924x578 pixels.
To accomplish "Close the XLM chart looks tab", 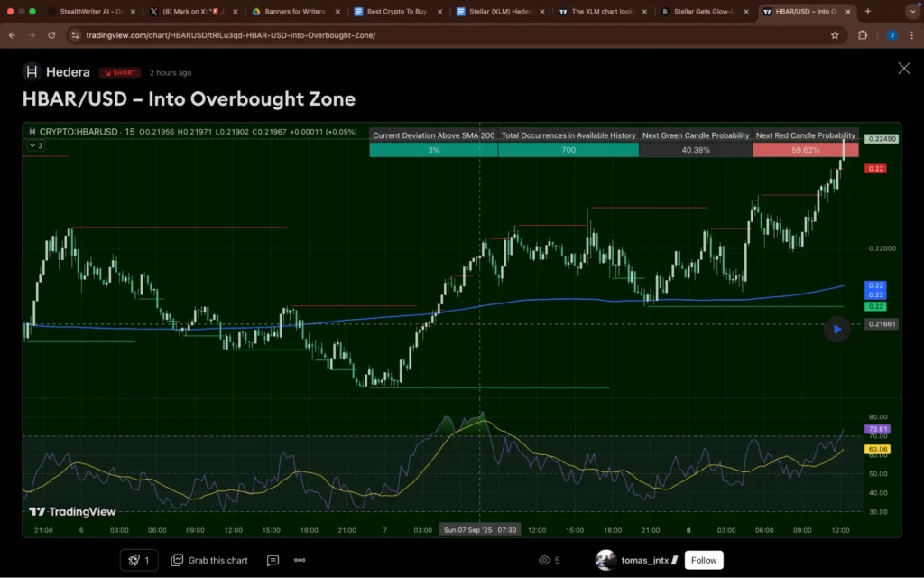I will click(x=644, y=11).
